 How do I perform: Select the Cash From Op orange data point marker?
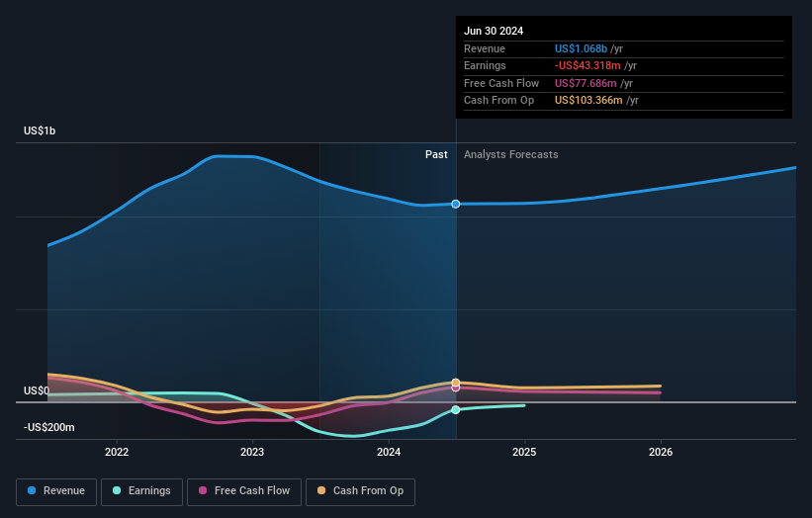tap(456, 383)
